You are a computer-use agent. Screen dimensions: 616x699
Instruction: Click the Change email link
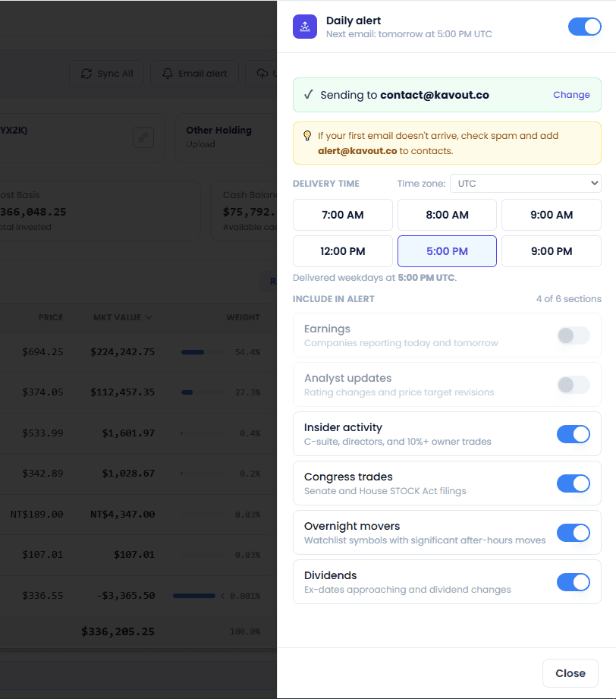571,95
